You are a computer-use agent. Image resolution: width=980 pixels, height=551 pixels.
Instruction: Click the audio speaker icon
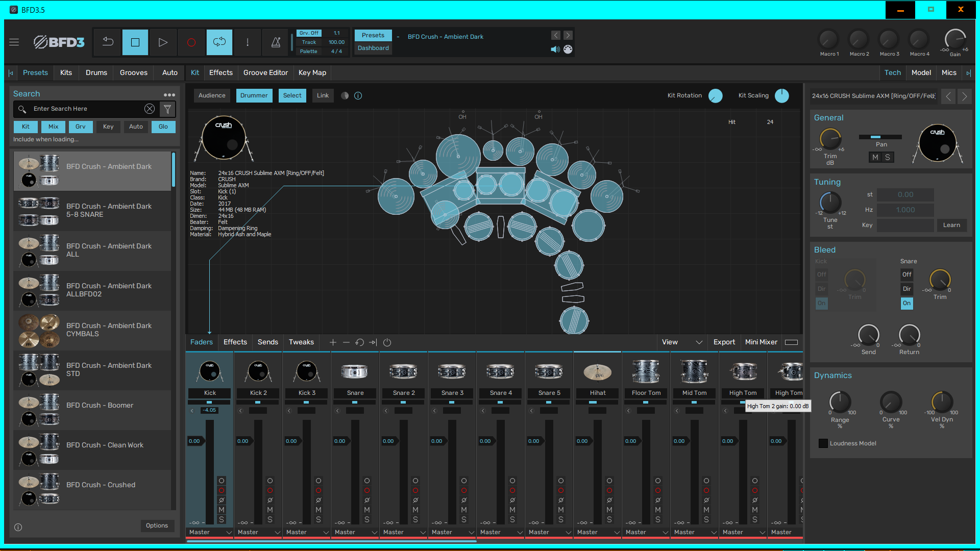pos(555,49)
